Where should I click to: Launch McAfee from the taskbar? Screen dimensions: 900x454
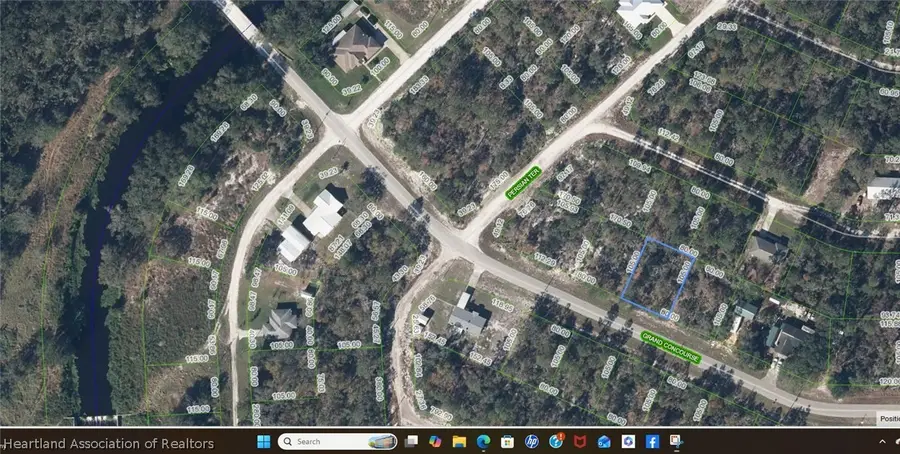tap(580, 441)
